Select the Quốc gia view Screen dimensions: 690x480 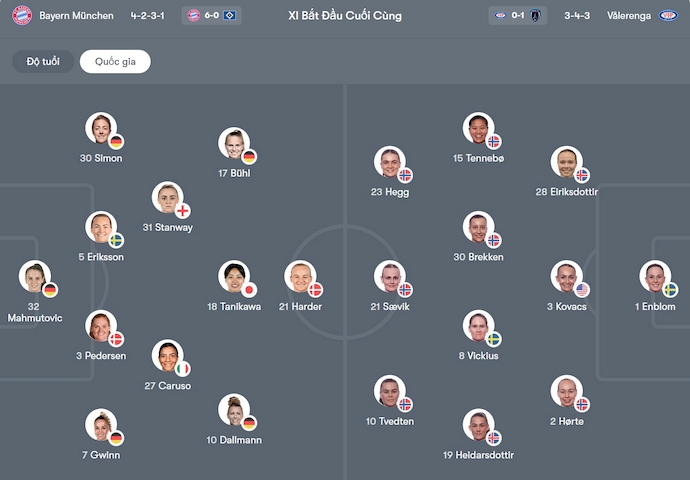pos(115,62)
